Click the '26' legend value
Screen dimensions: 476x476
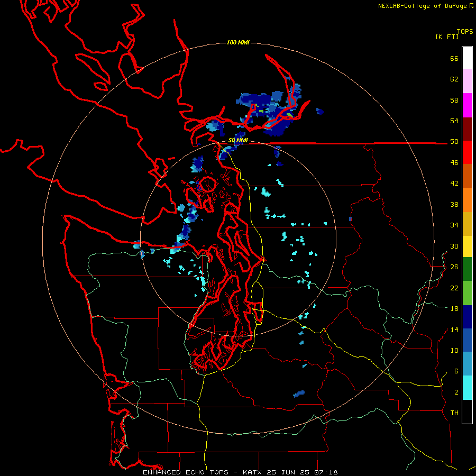(x=454, y=267)
